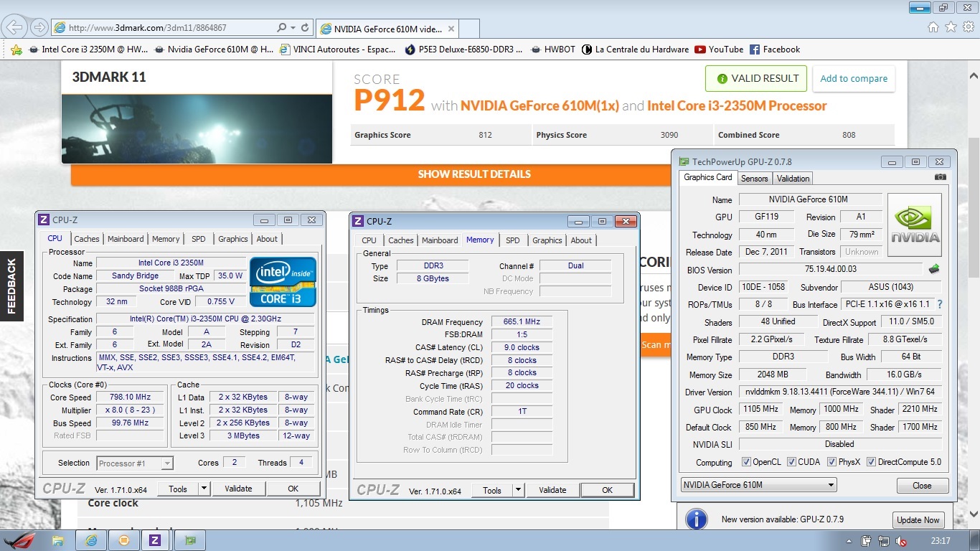Click the power plug tray icon
The width and height of the screenshot is (980, 551).
coord(866,541)
